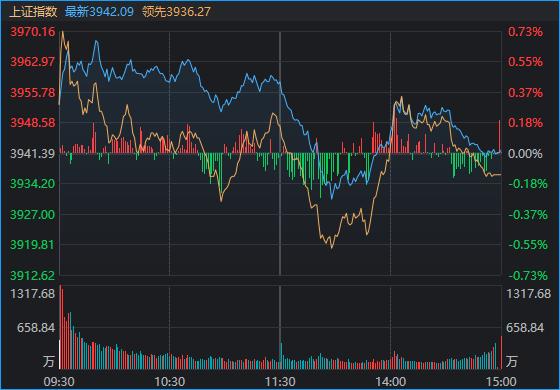Click the left 万 volume unit label
Viewport: 560px width, 390px height.
pos(49,361)
